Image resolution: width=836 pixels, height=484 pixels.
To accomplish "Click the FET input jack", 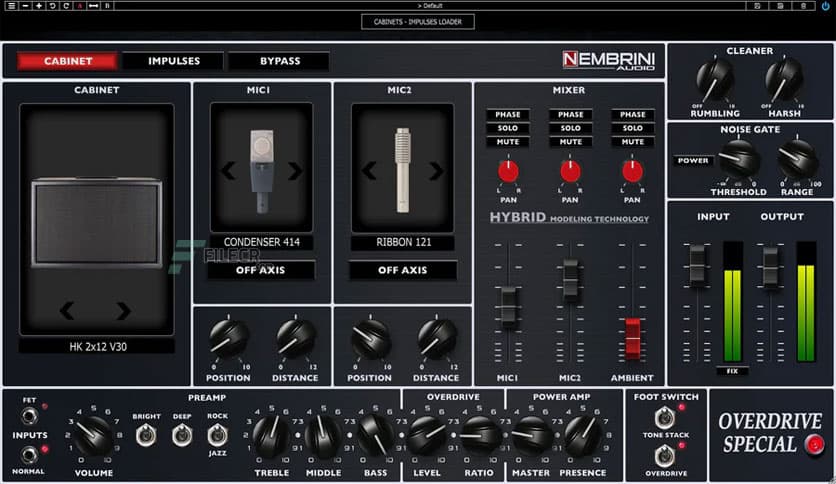I will click(x=29, y=415).
